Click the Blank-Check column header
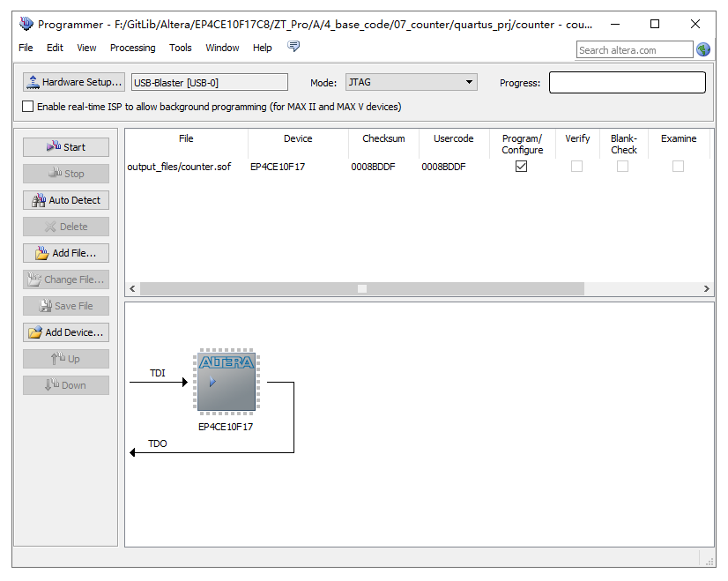This screenshot has width=728, height=581. click(623, 145)
